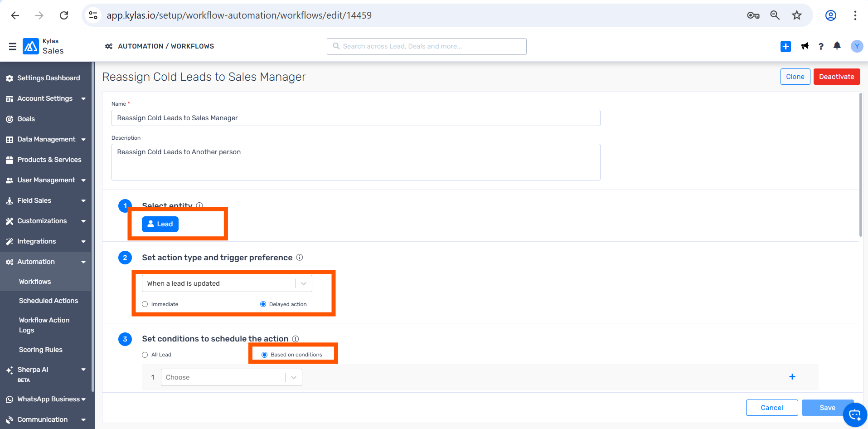868x429 pixels.
Task: Add a condition with the plus icon
Action: (792, 377)
